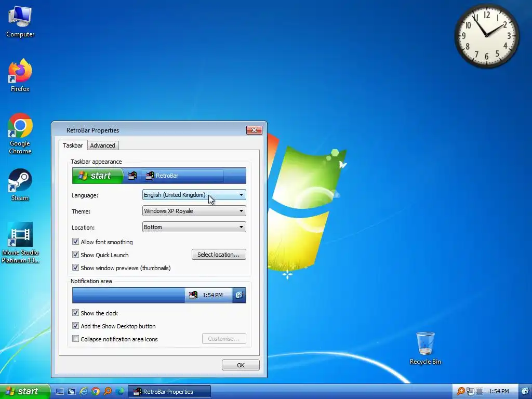Click the Show Desktop quick launch icon
Viewport: 532px width, 399px height.
[x=60, y=392]
